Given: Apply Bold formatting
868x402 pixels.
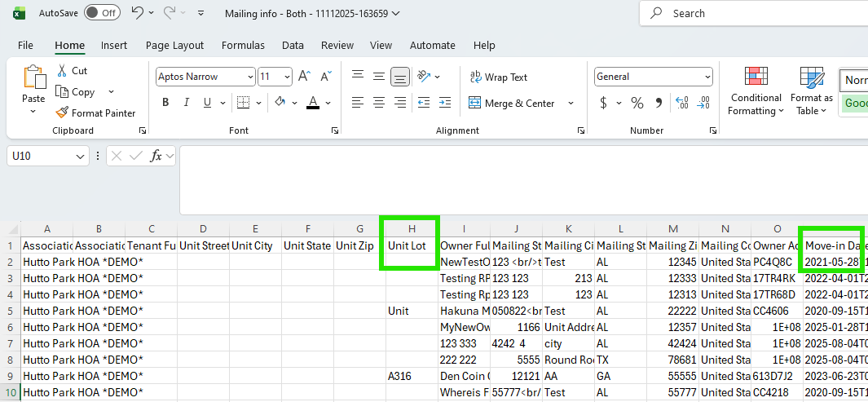Looking at the screenshot, I should [x=165, y=103].
